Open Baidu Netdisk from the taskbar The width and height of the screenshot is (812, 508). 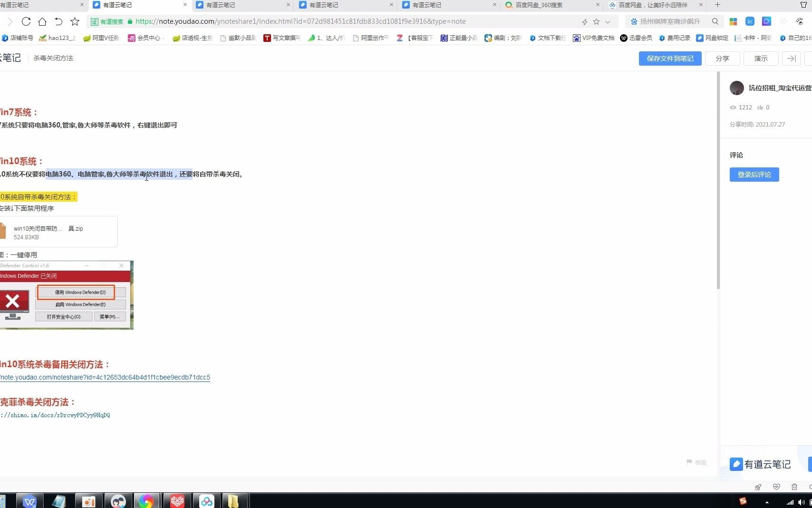pos(206,501)
